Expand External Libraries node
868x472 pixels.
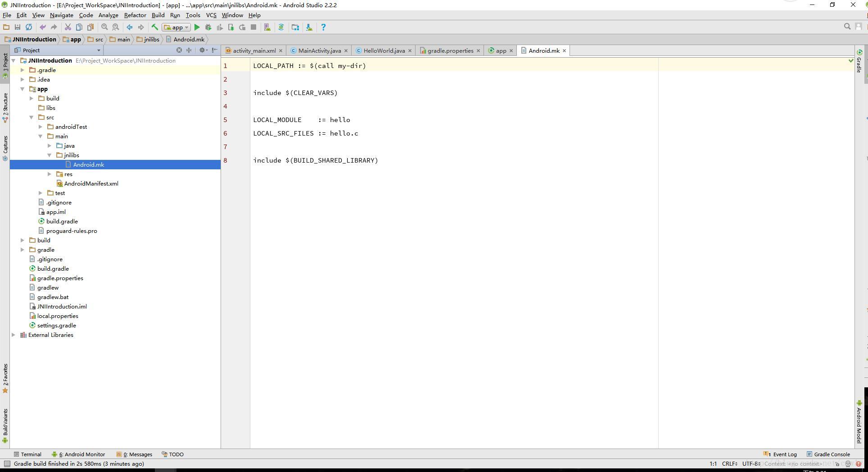coord(14,335)
